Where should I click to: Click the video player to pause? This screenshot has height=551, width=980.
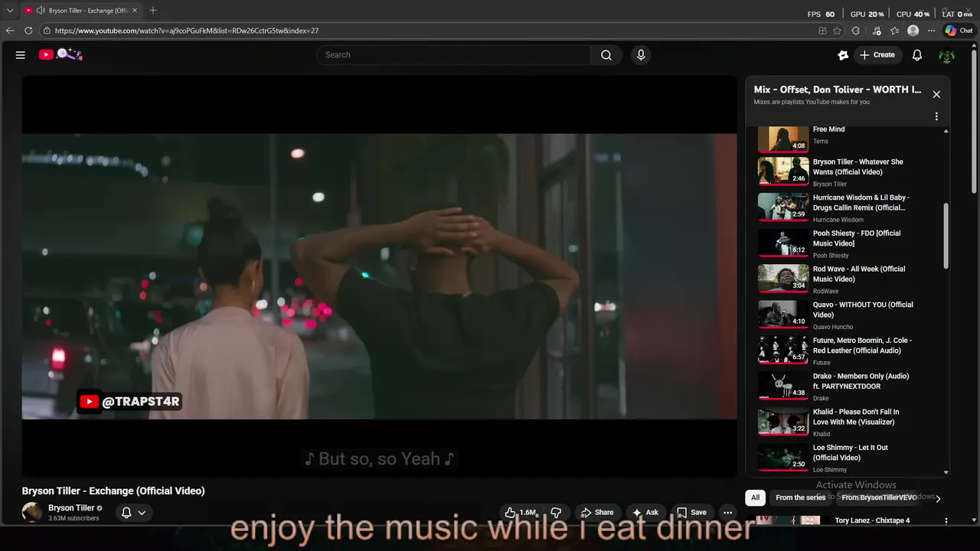click(x=379, y=277)
